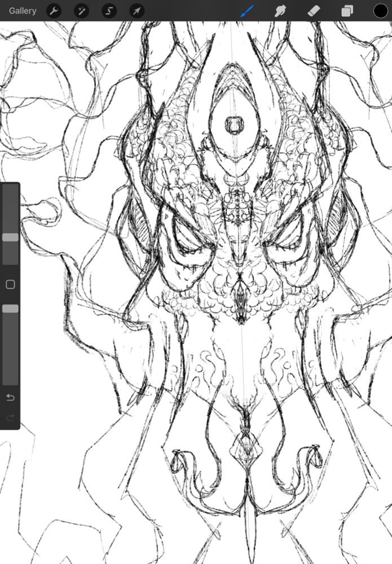Redo the last undone stroke
This screenshot has height=564, width=392.
10,417
